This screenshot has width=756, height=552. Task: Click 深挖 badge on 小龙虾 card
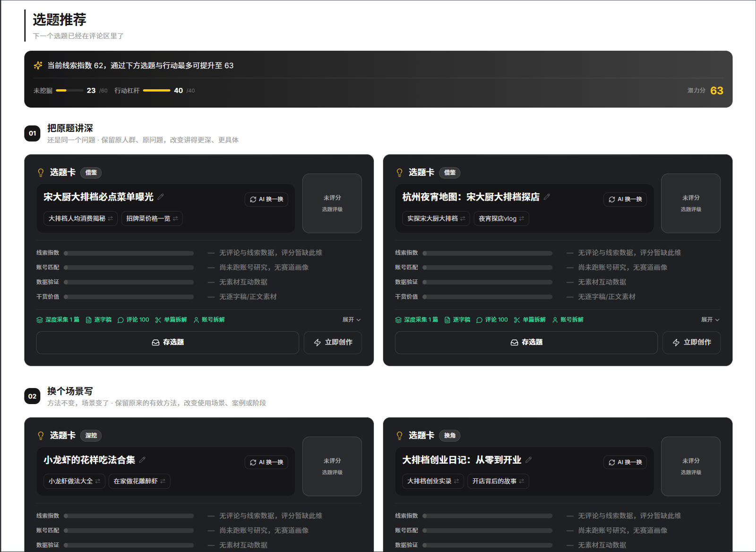91,435
